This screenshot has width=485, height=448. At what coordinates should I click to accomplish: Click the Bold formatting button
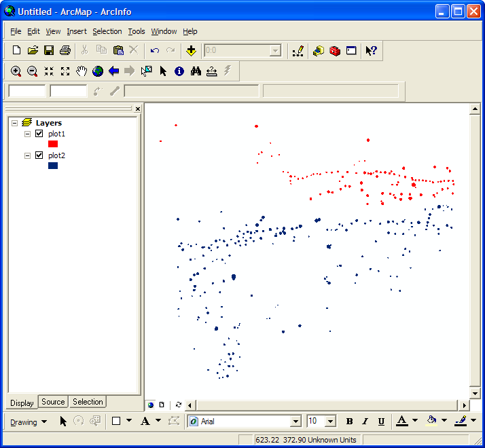[x=349, y=422]
